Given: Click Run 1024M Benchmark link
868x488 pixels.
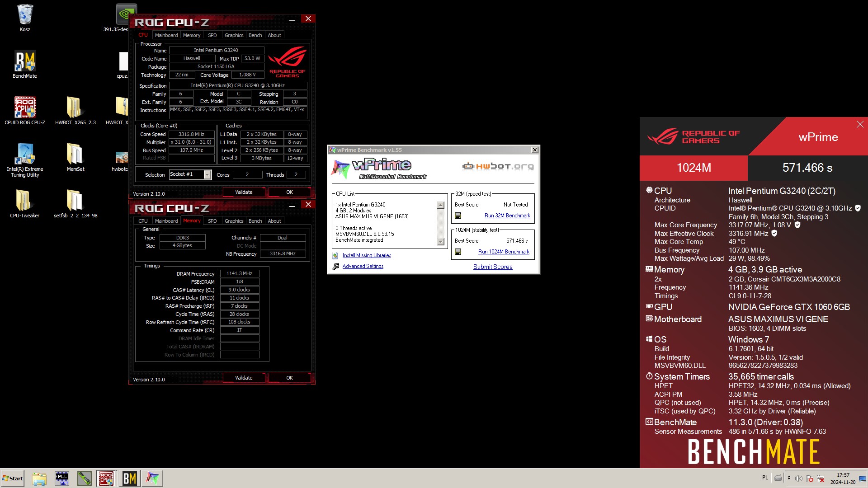Looking at the screenshot, I should (504, 252).
